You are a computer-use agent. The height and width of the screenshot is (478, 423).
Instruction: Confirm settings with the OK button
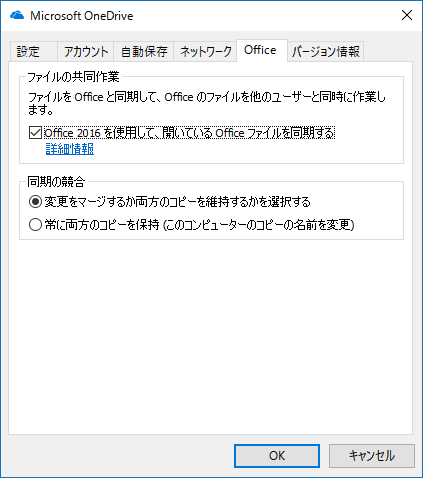[x=277, y=456]
